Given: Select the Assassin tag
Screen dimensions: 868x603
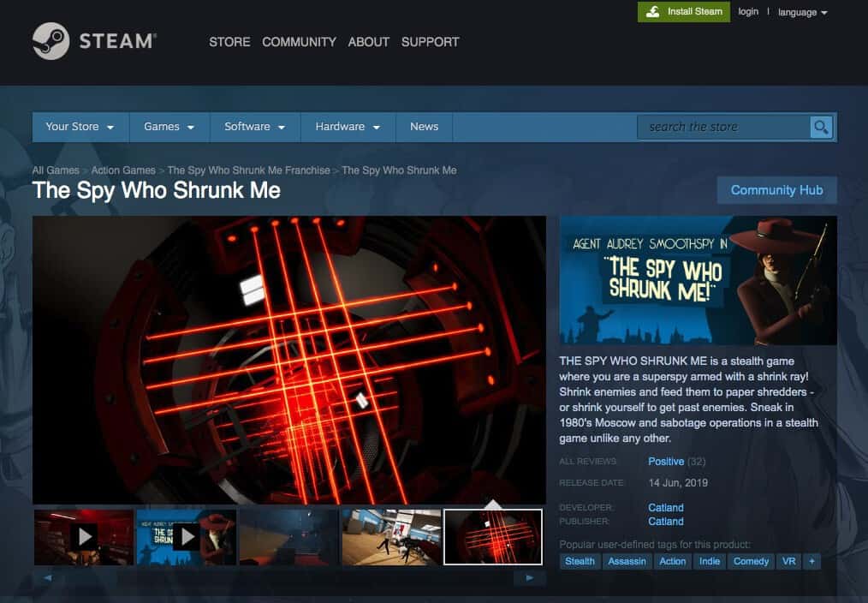Looking at the screenshot, I should pos(627,561).
